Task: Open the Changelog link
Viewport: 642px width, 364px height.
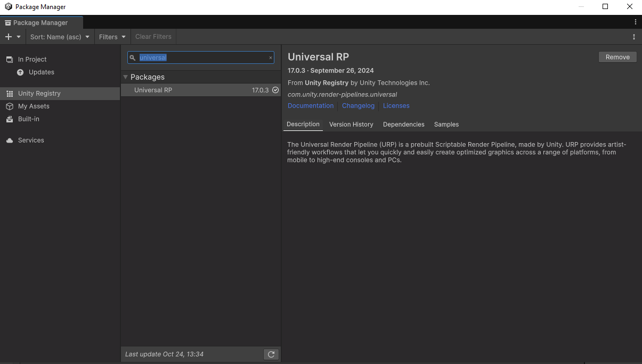Action: (358, 106)
